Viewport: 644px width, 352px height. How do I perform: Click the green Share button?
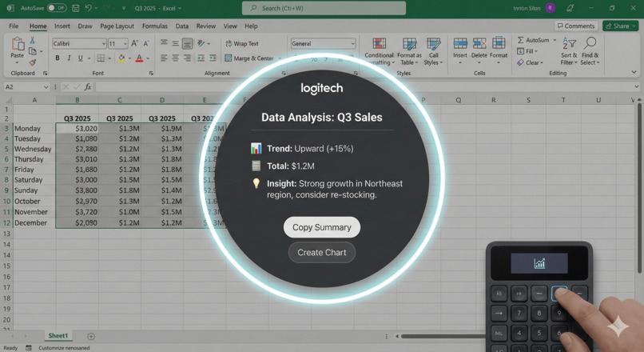point(620,26)
